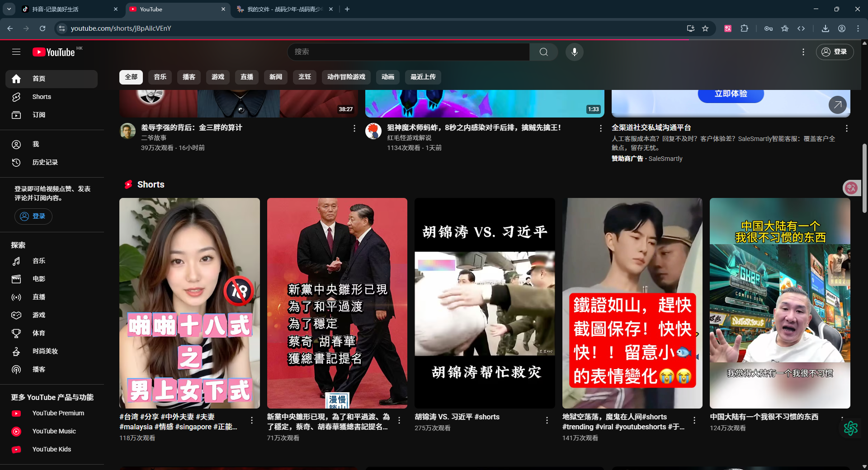Viewport: 868px width, 470px height.
Task: Open 订阅 subscriptions in sidebar
Action: click(x=38, y=115)
